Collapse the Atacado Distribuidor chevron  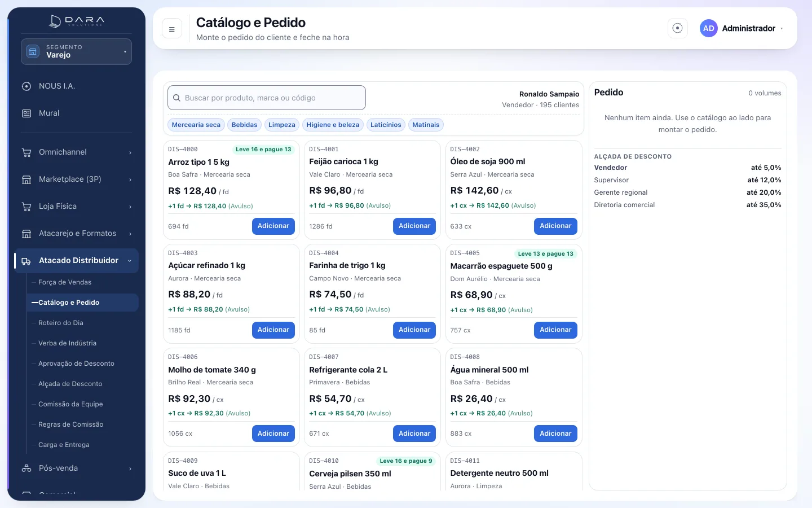[130, 261]
